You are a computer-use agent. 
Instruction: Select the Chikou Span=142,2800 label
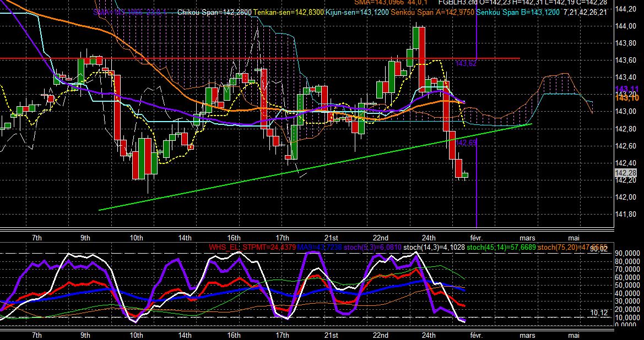[215, 12]
